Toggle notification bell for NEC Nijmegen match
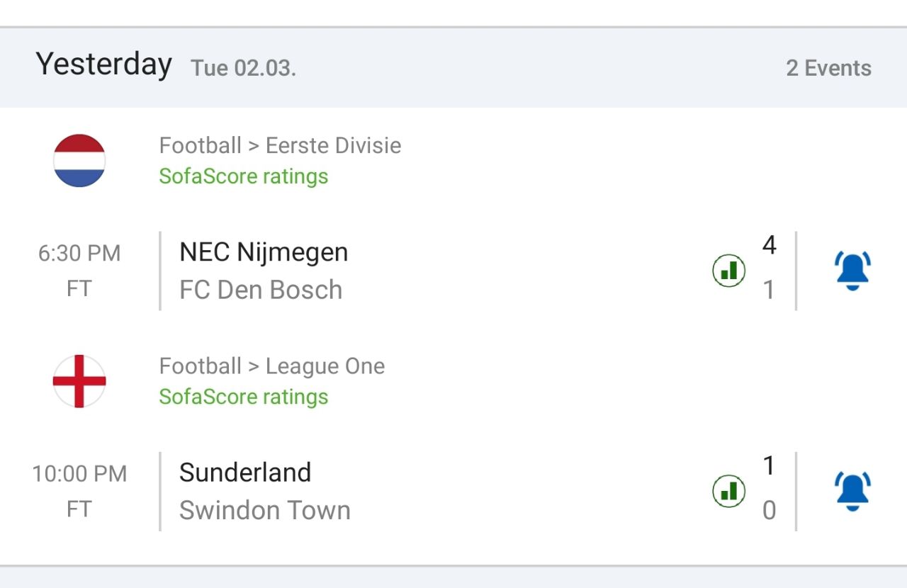 (x=852, y=271)
